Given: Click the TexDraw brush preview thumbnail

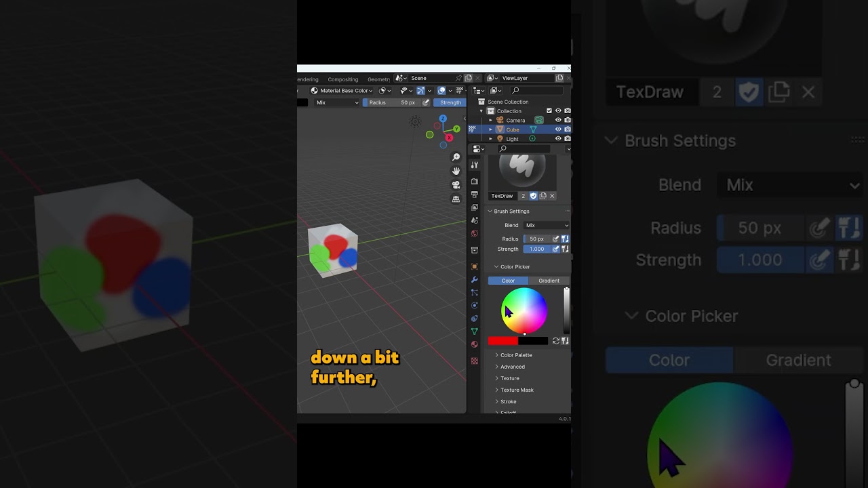Looking at the screenshot, I should (x=522, y=171).
